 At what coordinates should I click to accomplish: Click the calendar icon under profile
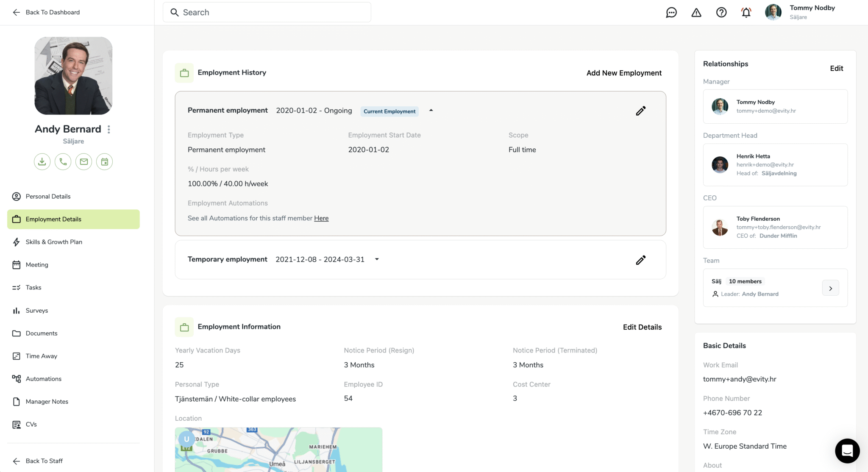coord(104,161)
